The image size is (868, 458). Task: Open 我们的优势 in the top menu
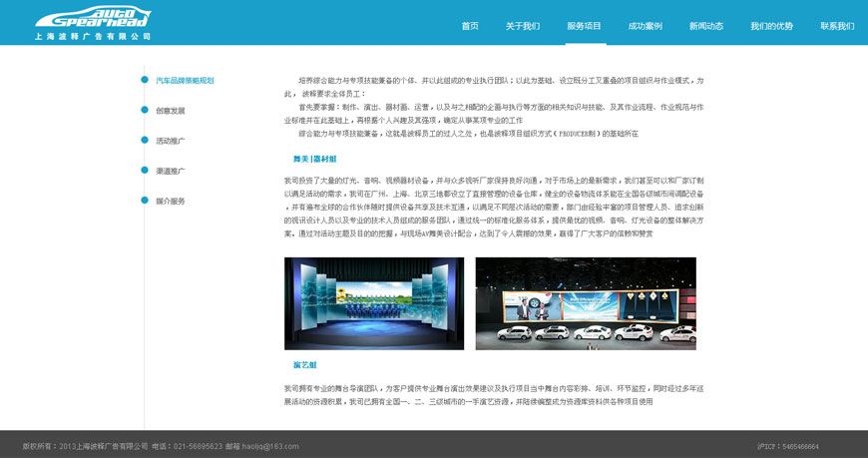(x=772, y=26)
